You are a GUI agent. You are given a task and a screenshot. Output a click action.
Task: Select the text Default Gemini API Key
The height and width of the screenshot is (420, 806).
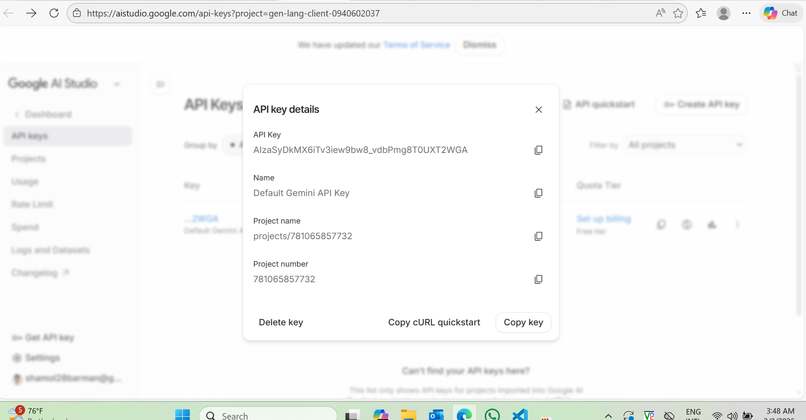pos(301,193)
